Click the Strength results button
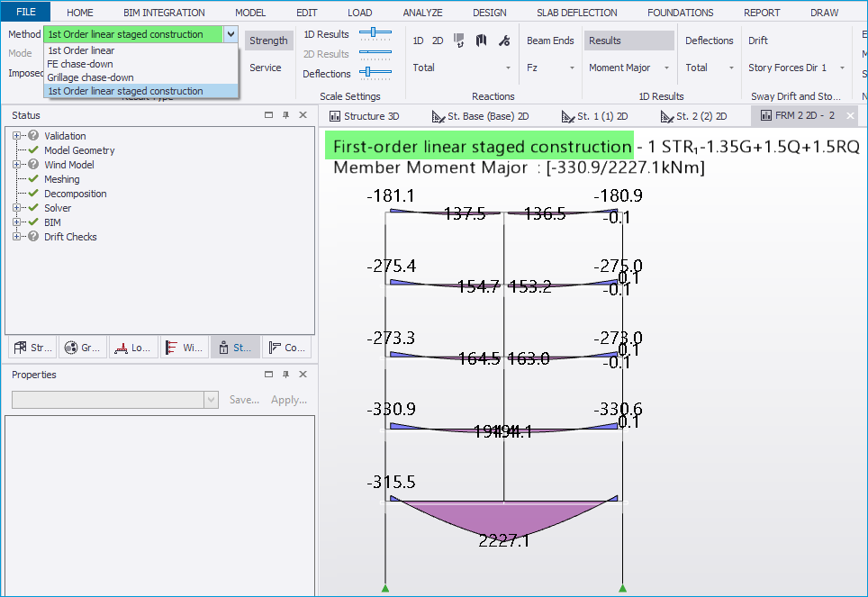The height and width of the screenshot is (597, 868). pyautogui.click(x=268, y=40)
